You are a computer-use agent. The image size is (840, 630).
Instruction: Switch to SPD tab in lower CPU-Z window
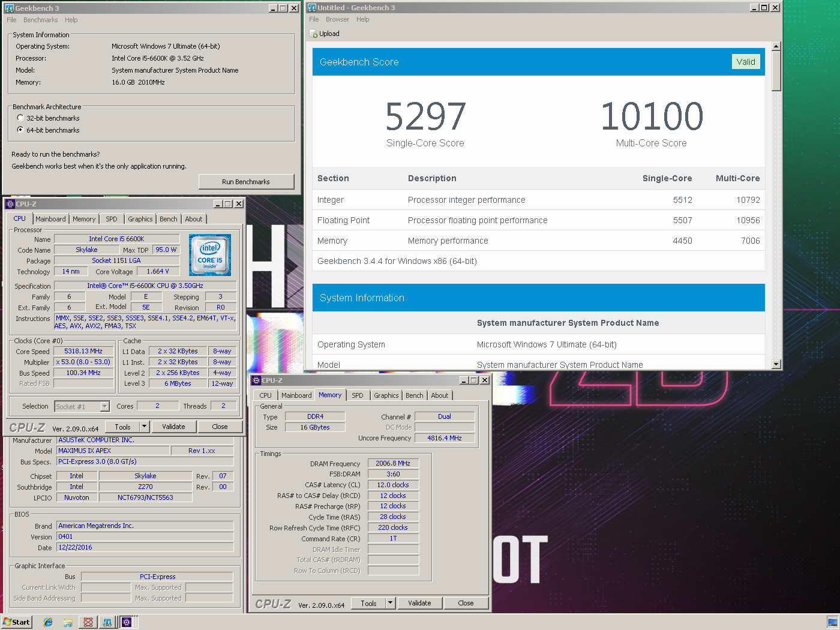click(x=358, y=395)
